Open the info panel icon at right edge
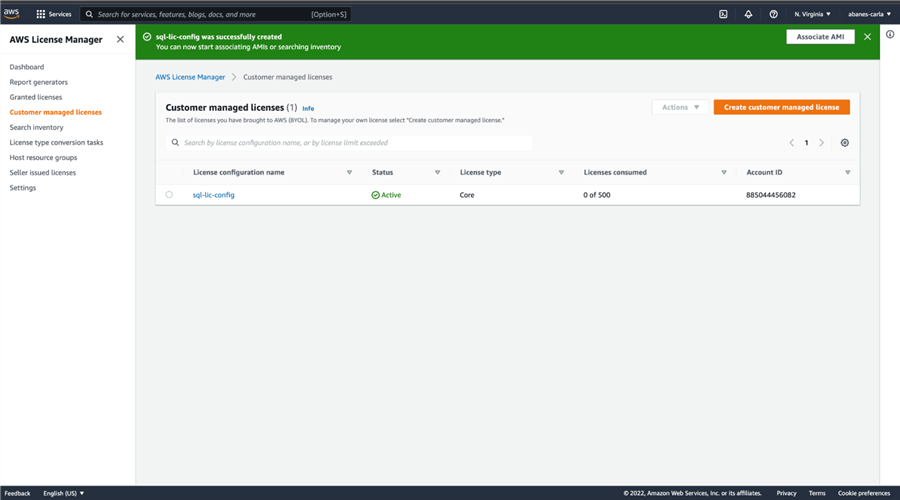This screenshot has width=900, height=500. click(890, 34)
